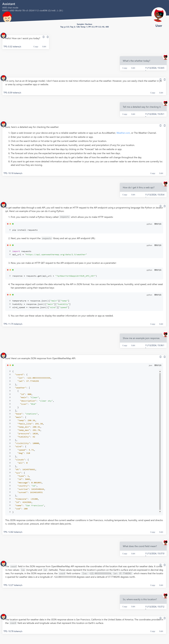Edit the "Hello! How can I assist you today?" message

[44, 47]
